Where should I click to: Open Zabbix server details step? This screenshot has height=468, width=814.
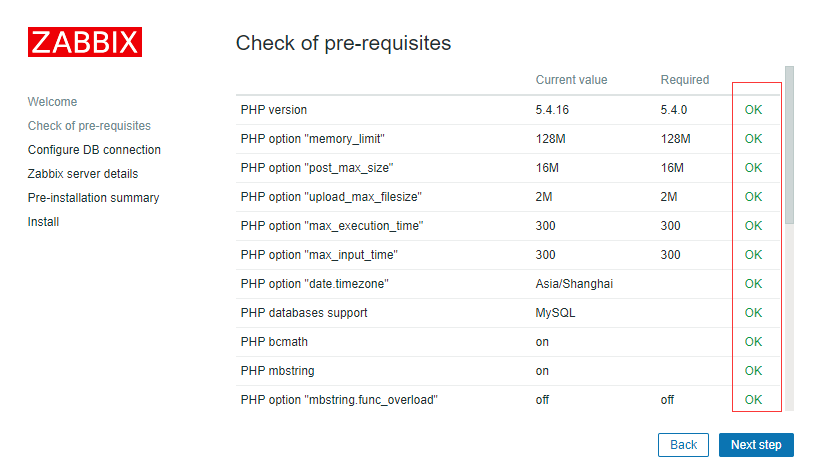tap(83, 174)
